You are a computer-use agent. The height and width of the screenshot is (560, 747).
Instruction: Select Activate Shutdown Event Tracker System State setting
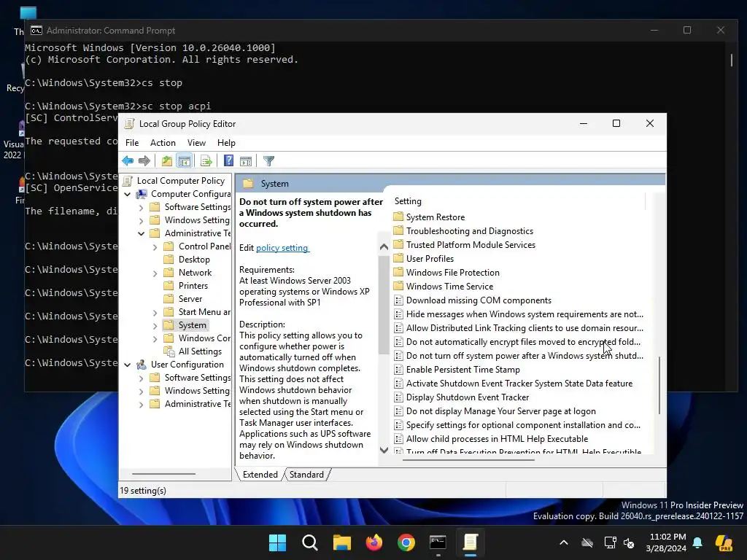coord(519,384)
